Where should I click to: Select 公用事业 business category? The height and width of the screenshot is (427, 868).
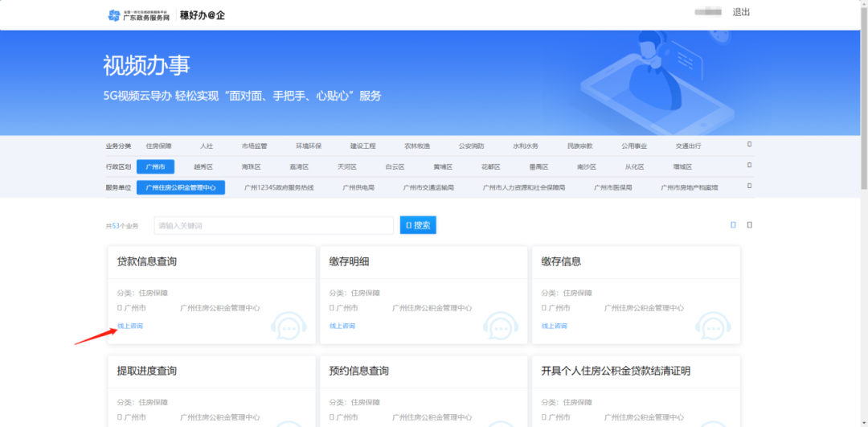(x=634, y=146)
